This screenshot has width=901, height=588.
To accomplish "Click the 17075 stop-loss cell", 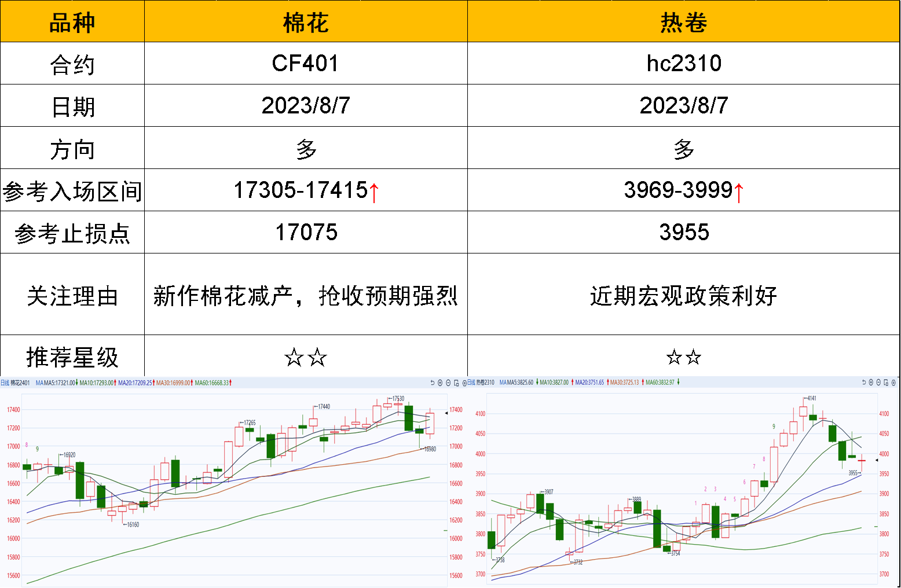I will (x=306, y=232).
